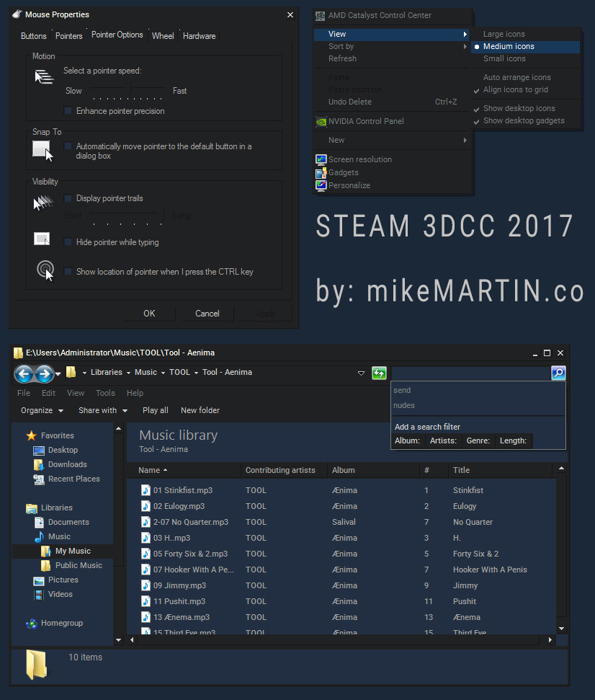The width and height of the screenshot is (595, 700).
Task: Expand the address bar history dropdown
Action: click(361, 373)
